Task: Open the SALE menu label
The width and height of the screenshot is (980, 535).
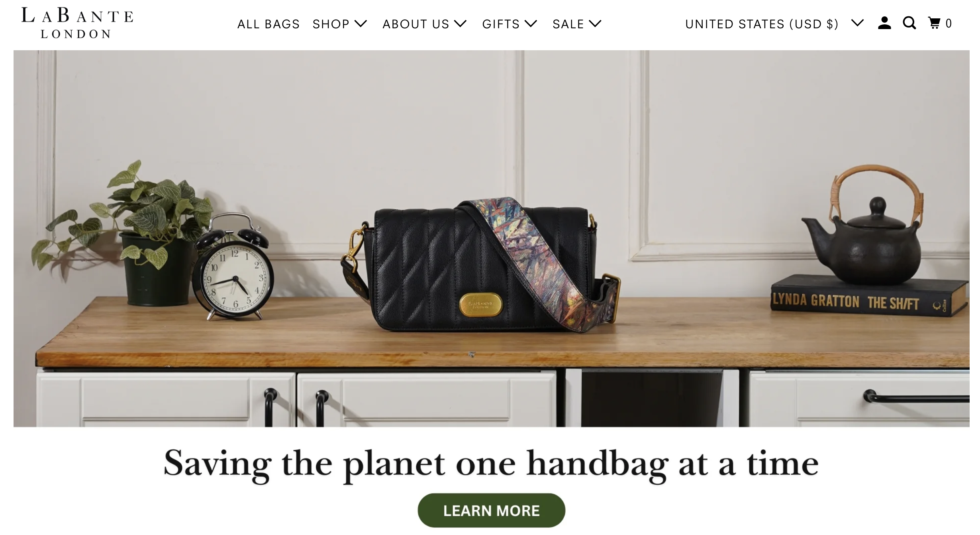Action: [x=568, y=24]
